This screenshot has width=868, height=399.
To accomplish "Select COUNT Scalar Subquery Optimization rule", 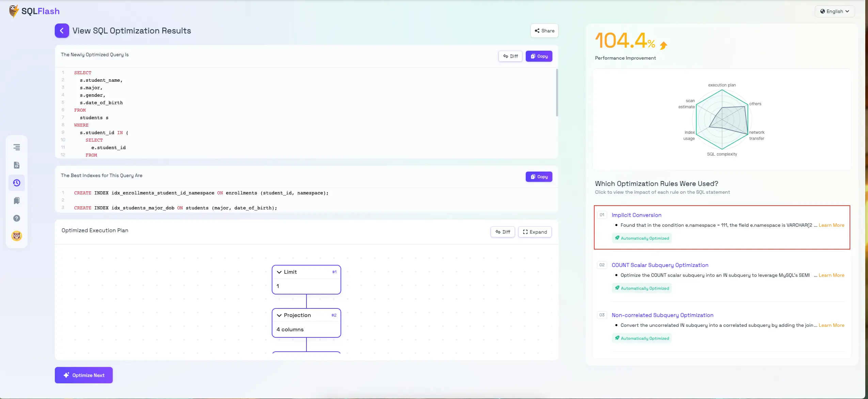I will point(660,265).
